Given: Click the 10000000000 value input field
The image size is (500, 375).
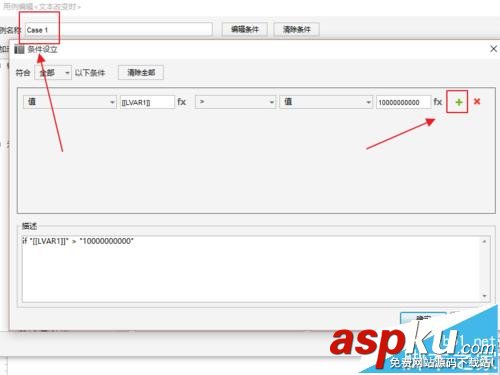Looking at the screenshot, I should (x=403, y=102).
